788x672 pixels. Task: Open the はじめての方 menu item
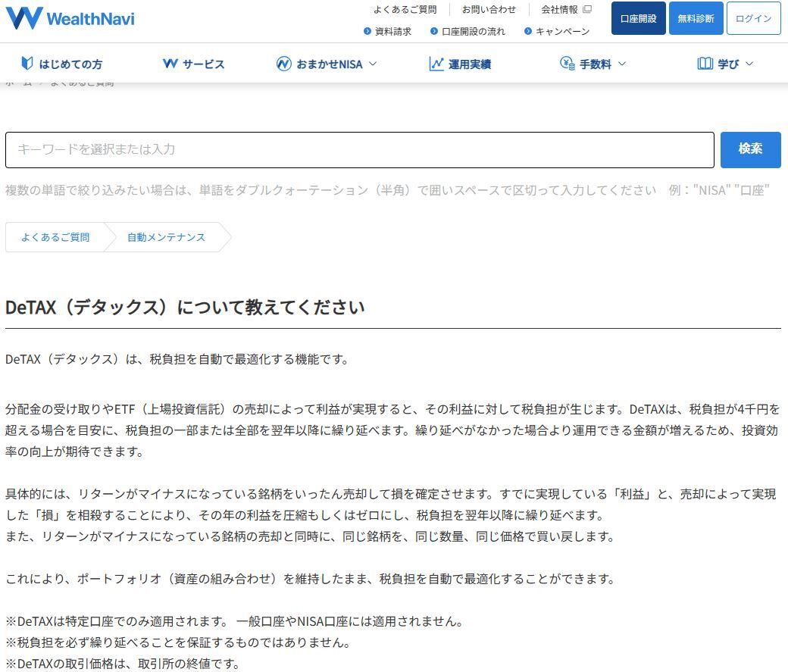[62, 64]
